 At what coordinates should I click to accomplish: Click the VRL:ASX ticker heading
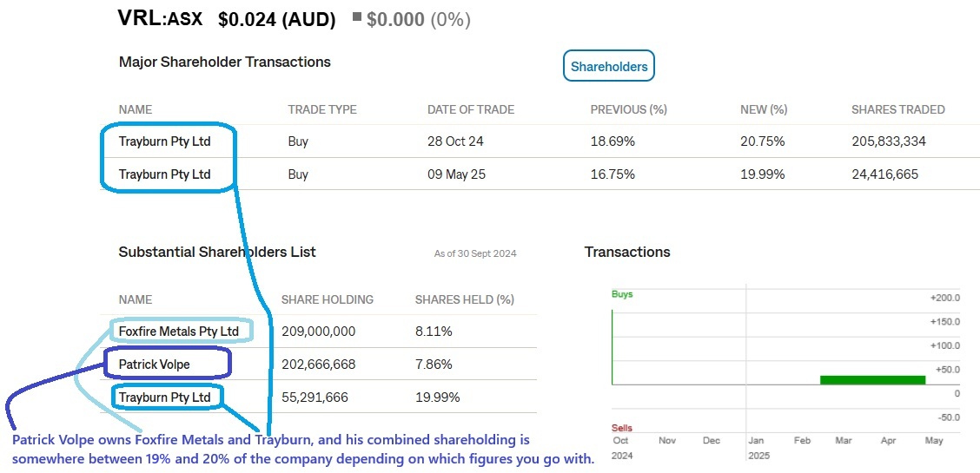click(x=160, y=18)
